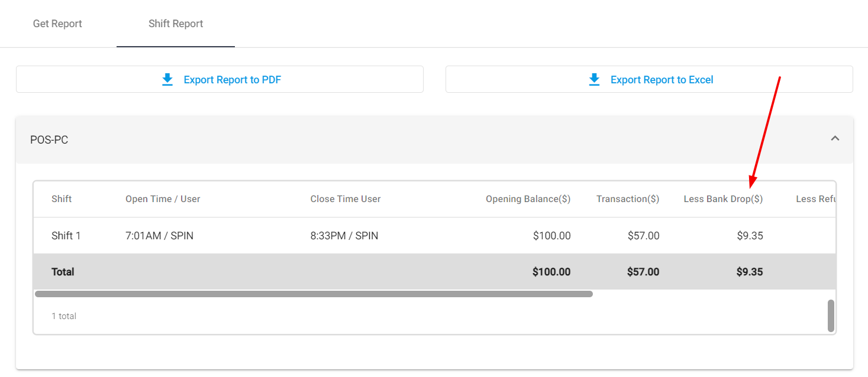Switch to the Get Report tab
The image size is (868, 377).
click(x=57, y=24)
